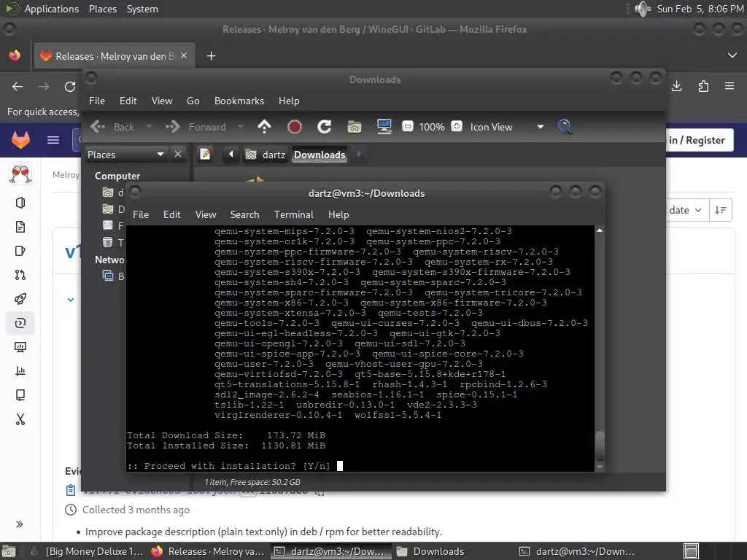This screenshot has height=560, width=747.
Task: Open the Firefox extensions icon
Action: tap(703, 86)
